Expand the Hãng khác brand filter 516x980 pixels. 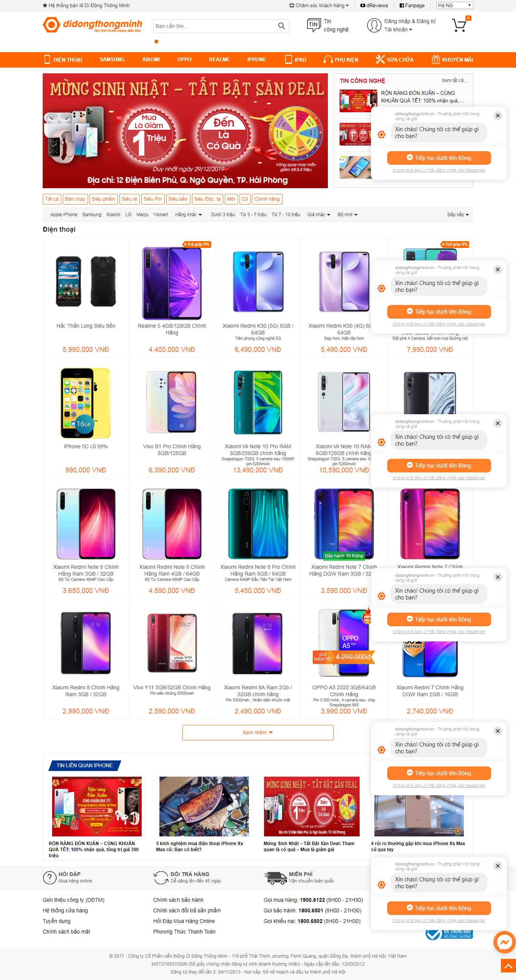click(x=188, y=215)
